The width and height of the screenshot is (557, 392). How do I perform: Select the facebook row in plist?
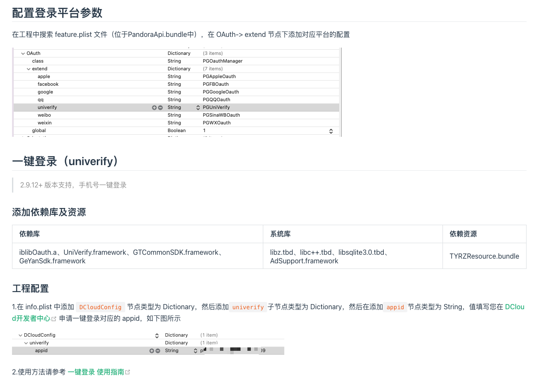click(48, 84)
